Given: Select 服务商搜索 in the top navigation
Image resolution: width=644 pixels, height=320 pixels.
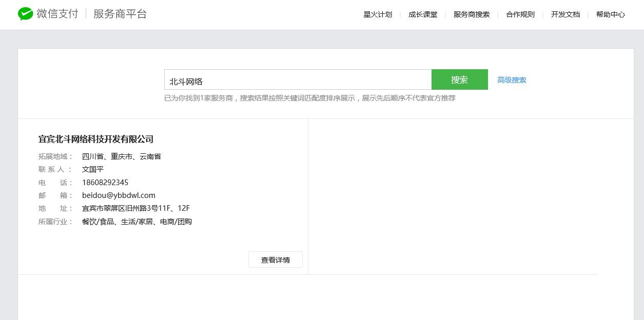Looking at the screenshot, I should click(x=471, y=15).
